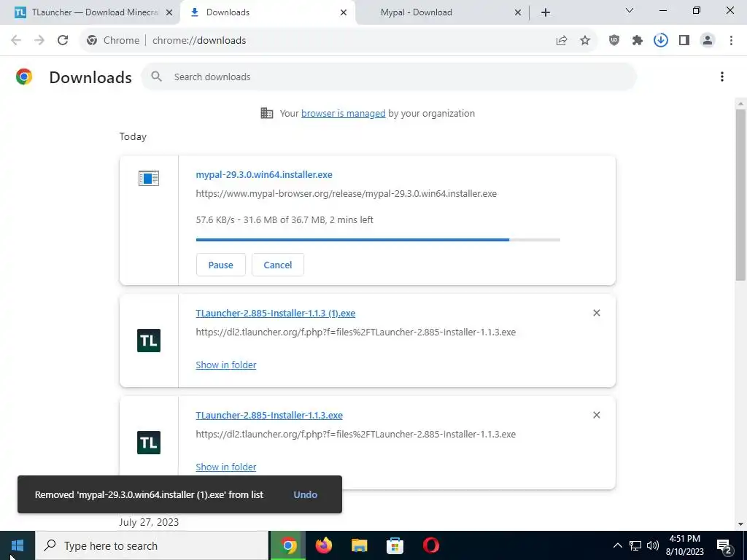Open Downloads page more actions menu
This screenshot has height=560, width=747.
(x=722, y=77)
